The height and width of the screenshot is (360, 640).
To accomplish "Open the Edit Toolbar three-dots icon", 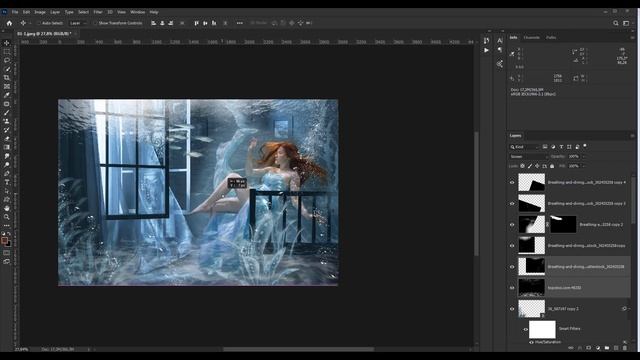I will click(7, 226).
